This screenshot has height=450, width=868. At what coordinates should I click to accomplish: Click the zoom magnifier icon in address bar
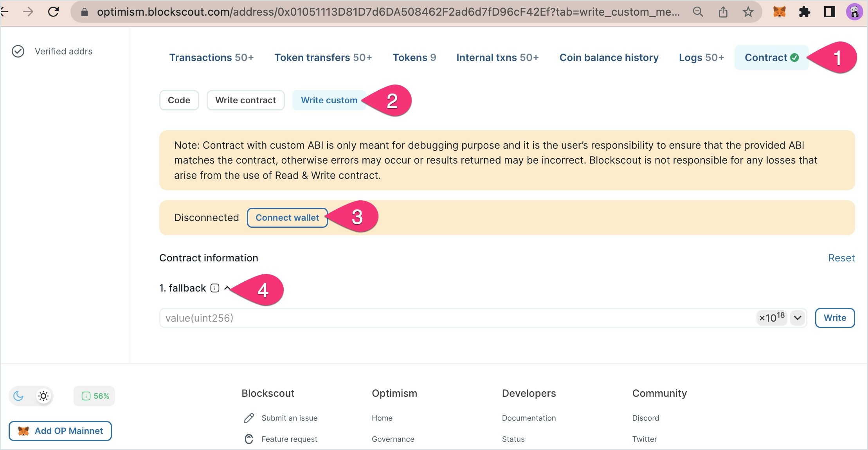pyautogui.click(x=698, y=12)
